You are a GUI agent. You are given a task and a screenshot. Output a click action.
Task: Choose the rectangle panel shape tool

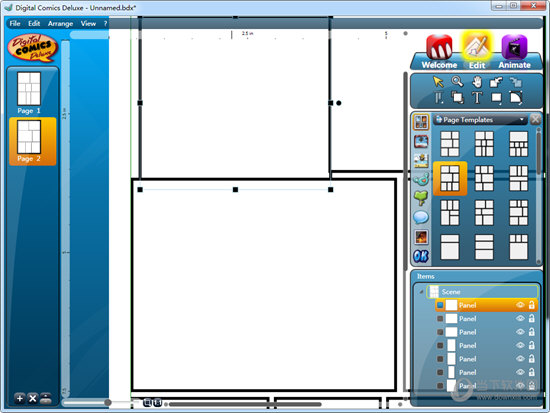pos(496,98)
